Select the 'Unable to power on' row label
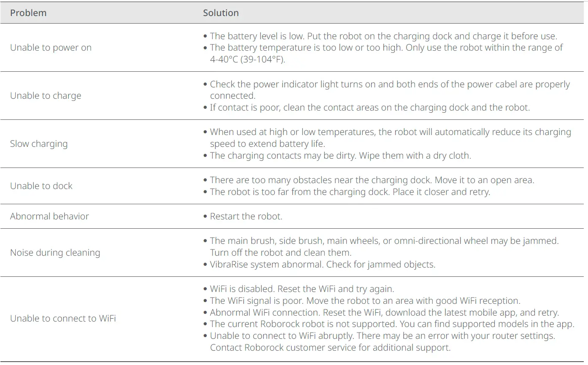588x365 pixels. (x=51, y=48)
